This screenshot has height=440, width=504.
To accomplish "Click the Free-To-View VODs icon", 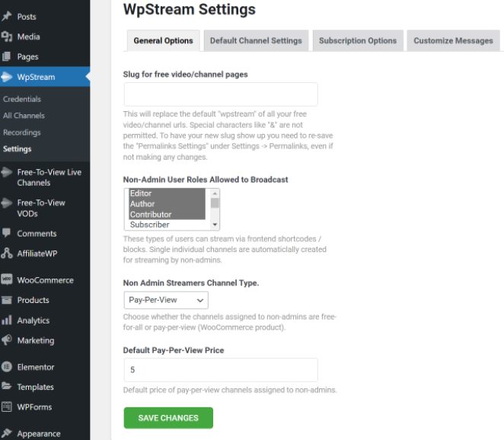I will (7, 202).
